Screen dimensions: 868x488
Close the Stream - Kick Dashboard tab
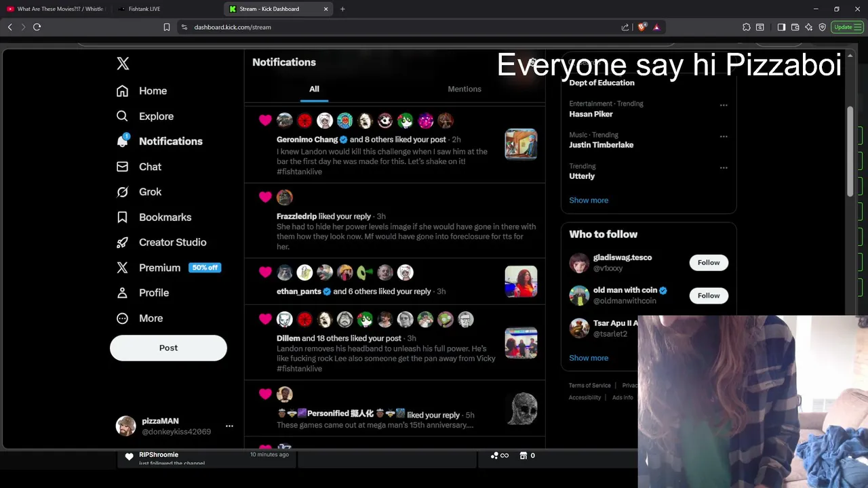point(325,9)
